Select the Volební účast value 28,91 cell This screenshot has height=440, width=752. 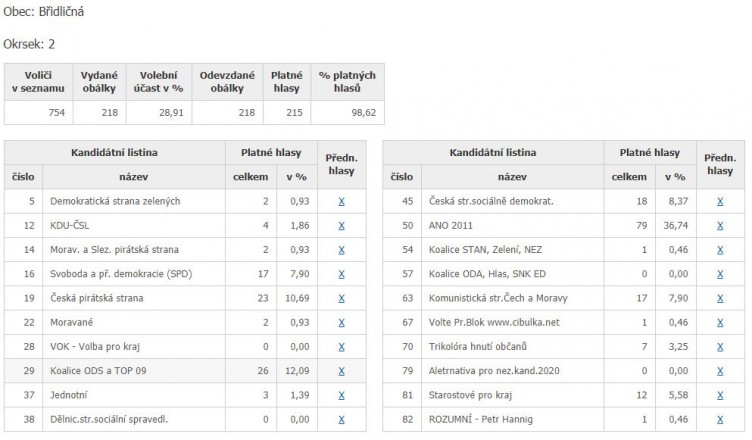click(159, 113)
